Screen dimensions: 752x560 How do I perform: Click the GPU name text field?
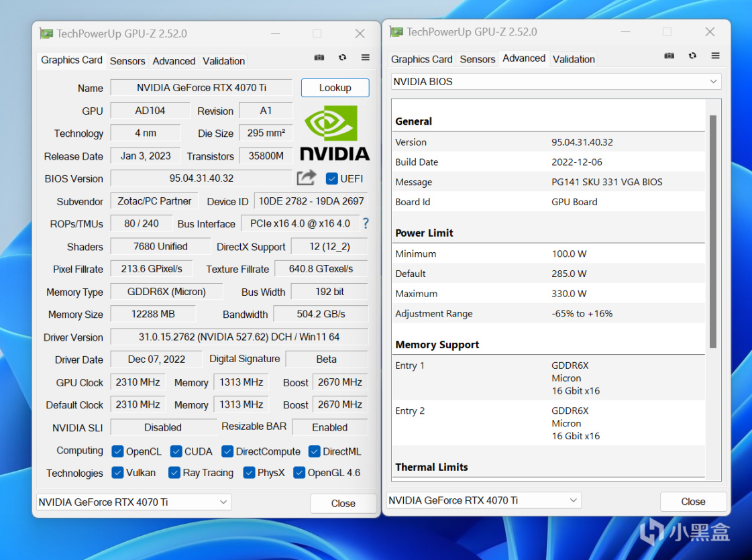[201, 88]
